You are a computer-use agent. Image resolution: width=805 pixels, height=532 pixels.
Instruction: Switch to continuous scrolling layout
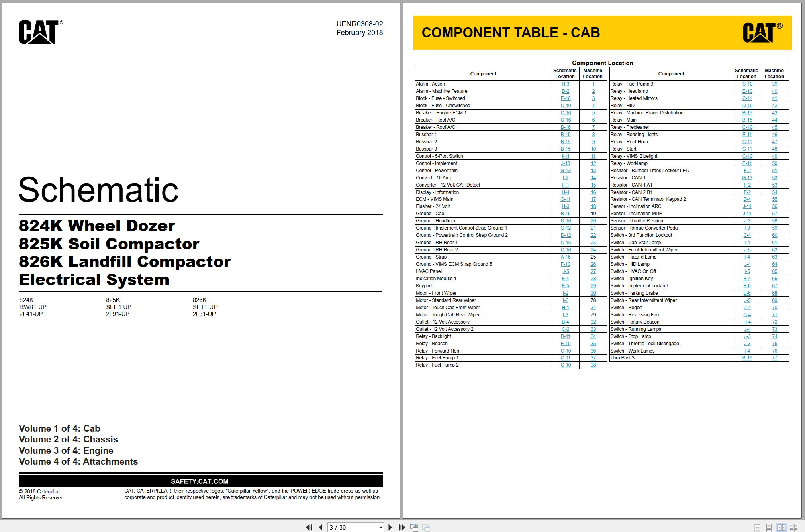click(x=769, y=527)
